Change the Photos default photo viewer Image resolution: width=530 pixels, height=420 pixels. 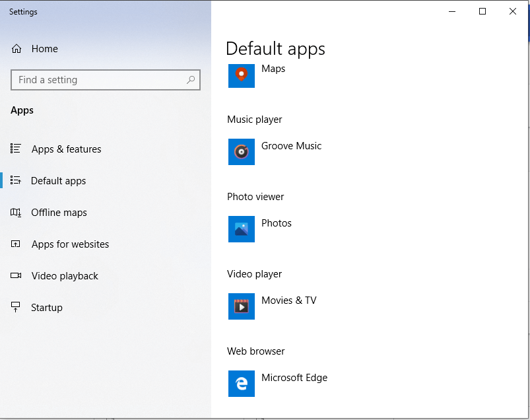260,229
